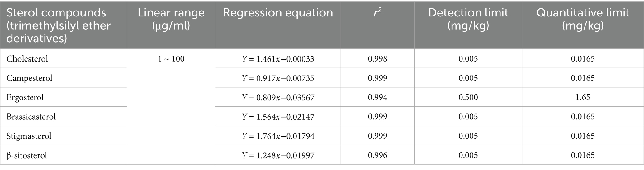This screenshot has width=644, height=170.
Task: Select the Linear range header cell
Action: pyautogui.click(x=171, y=25)
